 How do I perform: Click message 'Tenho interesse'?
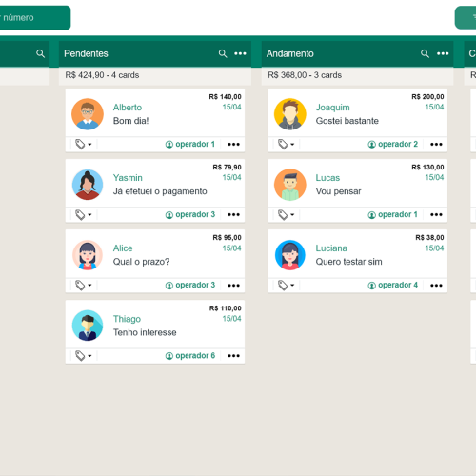click(145, 332)
